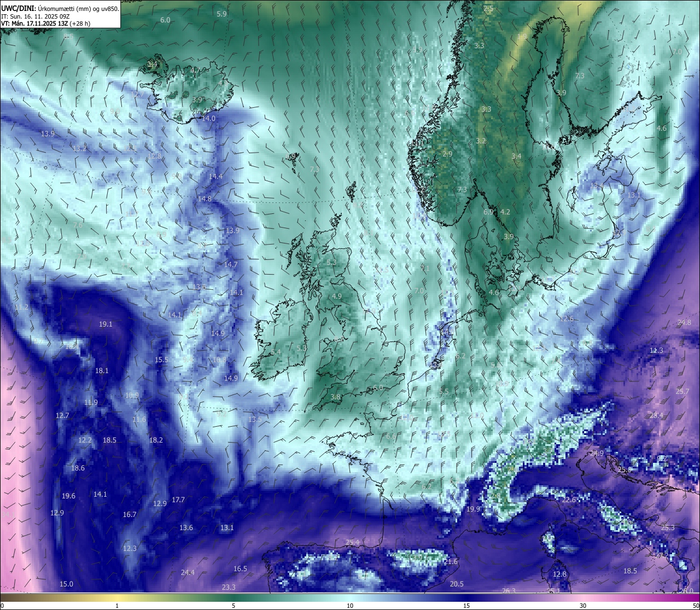The image size is (700, 610).
Task: Click the color scale tick labeled 5
Action: click(x=234, y=606)
